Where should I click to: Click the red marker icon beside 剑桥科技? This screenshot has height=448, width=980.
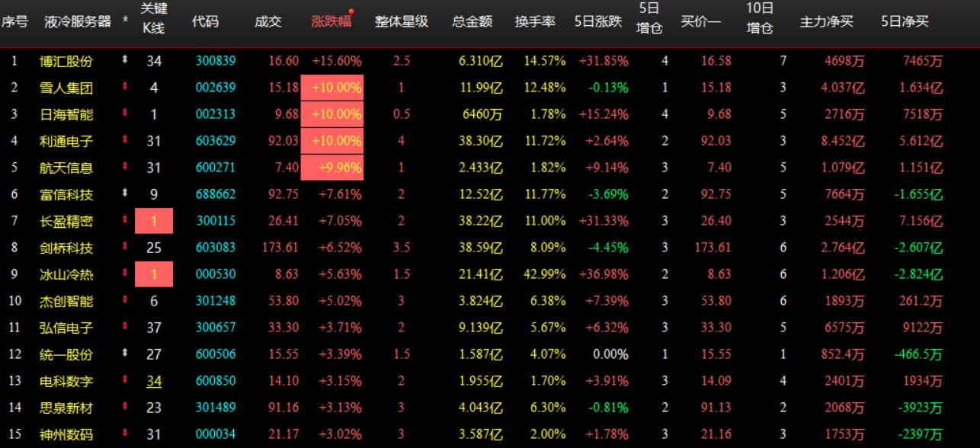[125, 246]
